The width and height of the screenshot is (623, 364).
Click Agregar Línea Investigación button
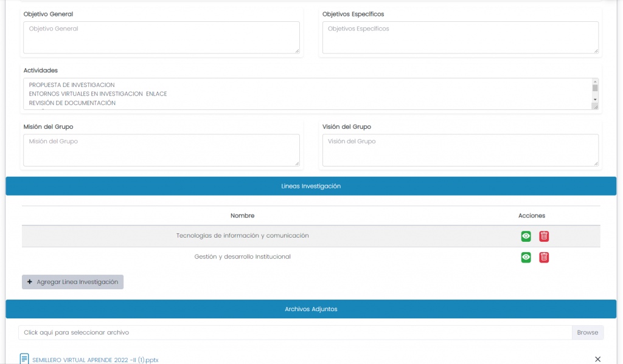click(72, 282)
